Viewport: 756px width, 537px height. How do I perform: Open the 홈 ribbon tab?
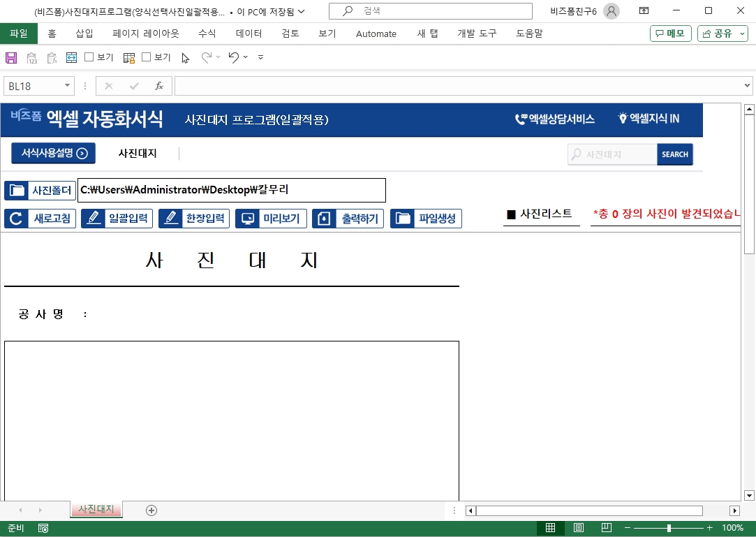pyautogui.click(x=52, y=34)
